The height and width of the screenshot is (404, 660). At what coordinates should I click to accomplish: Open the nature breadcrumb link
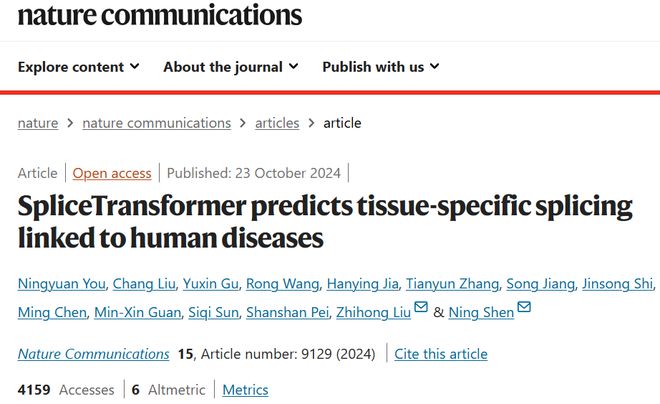point(38,123)
